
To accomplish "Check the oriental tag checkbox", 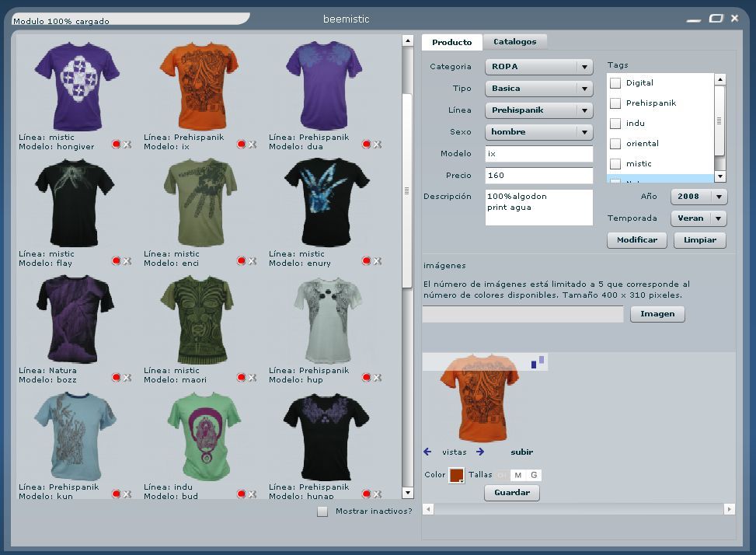I will [x=615, y=144].
